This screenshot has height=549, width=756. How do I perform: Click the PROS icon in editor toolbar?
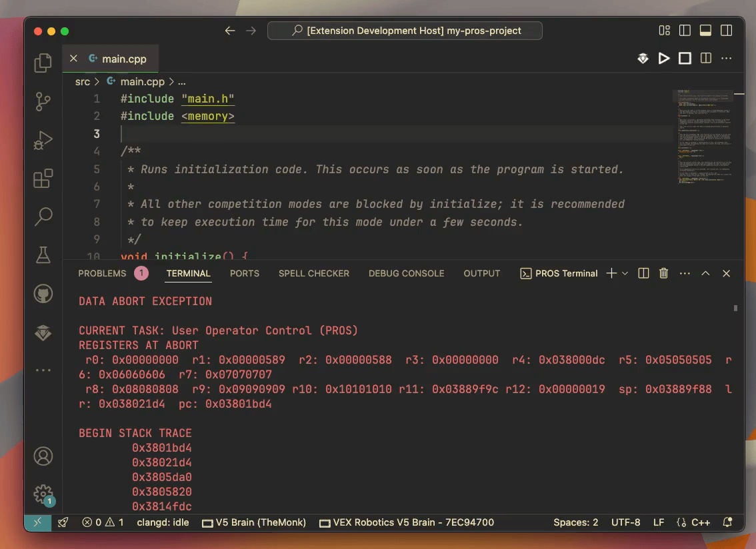click(643, 59)
